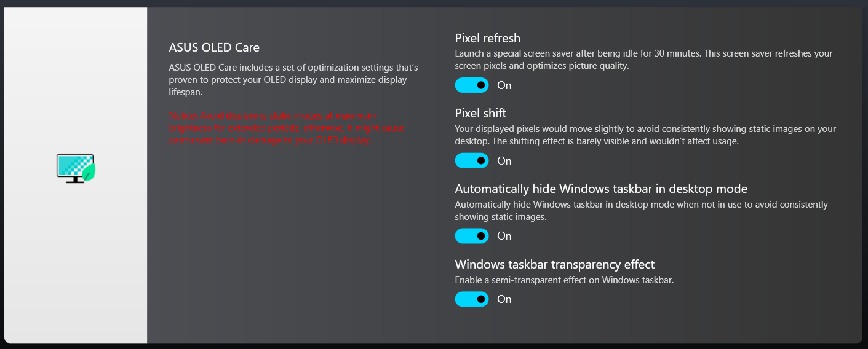The height and width of the screenshot is (349, 868).
Task: Click the ASUS OLED Care title
Action: click(x=214, y=47)
